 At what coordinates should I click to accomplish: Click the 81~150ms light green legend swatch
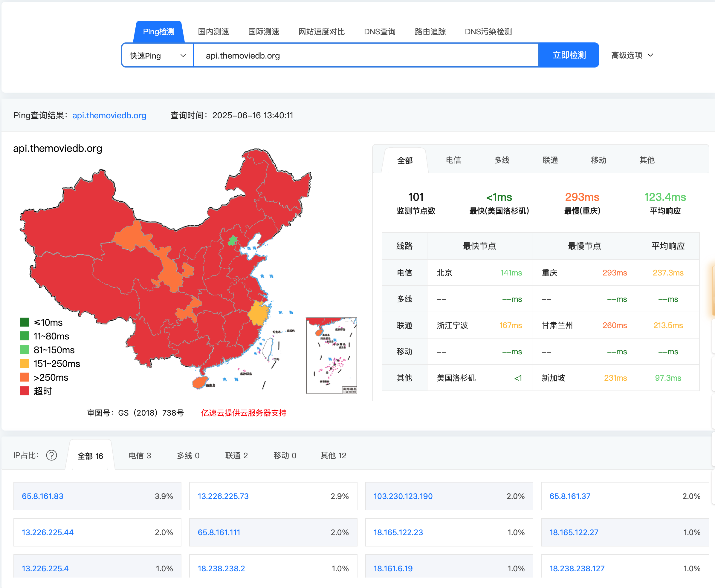tap(25, 350)
